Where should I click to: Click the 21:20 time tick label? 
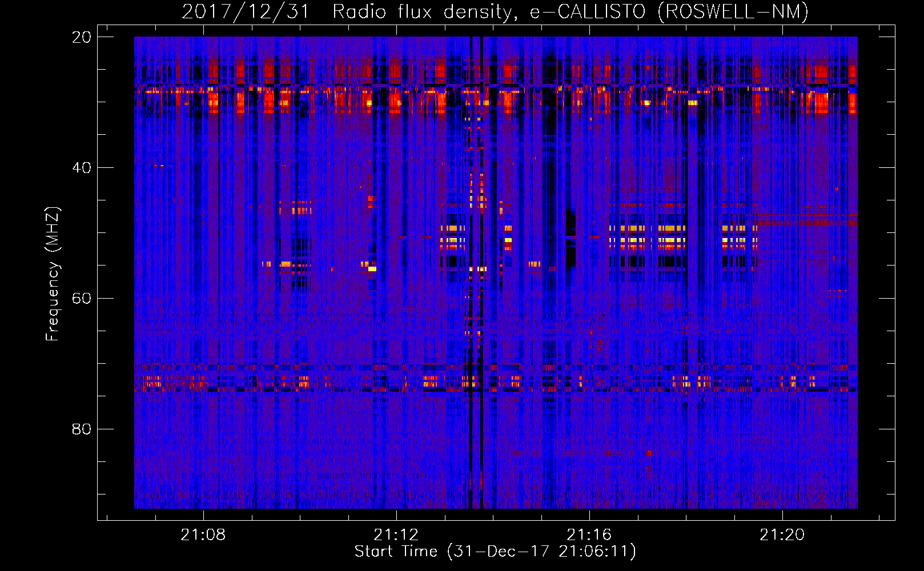coord(782,535)
